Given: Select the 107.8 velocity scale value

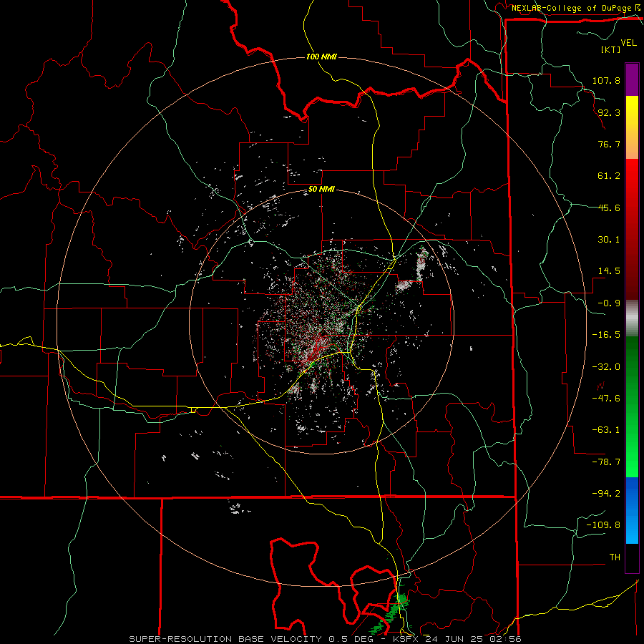Looking at the screenshot, I should tap(606, 80).
